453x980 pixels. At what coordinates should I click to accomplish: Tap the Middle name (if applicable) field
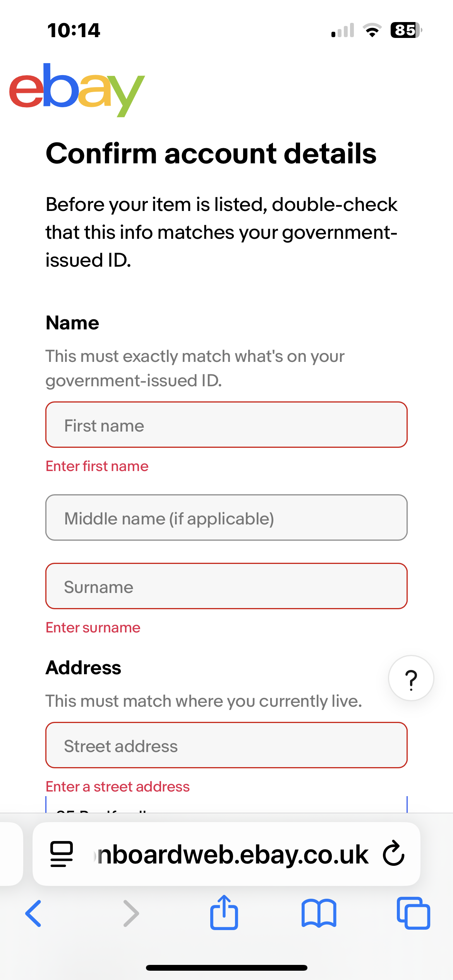[226, 518]
